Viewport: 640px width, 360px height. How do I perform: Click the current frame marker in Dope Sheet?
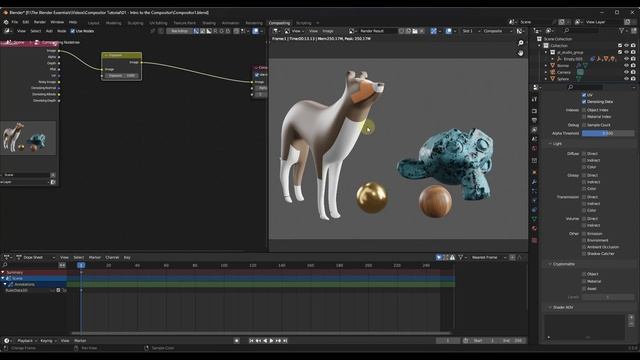click(81, 265)
